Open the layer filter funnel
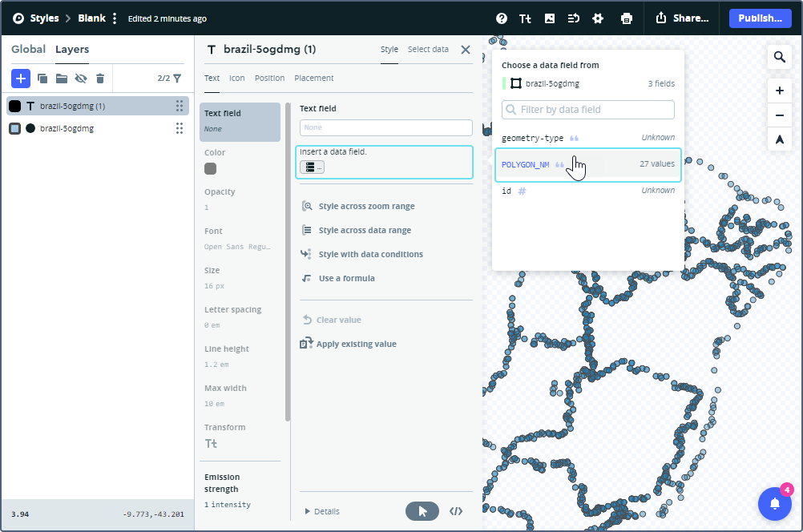 tap(177, 79)
